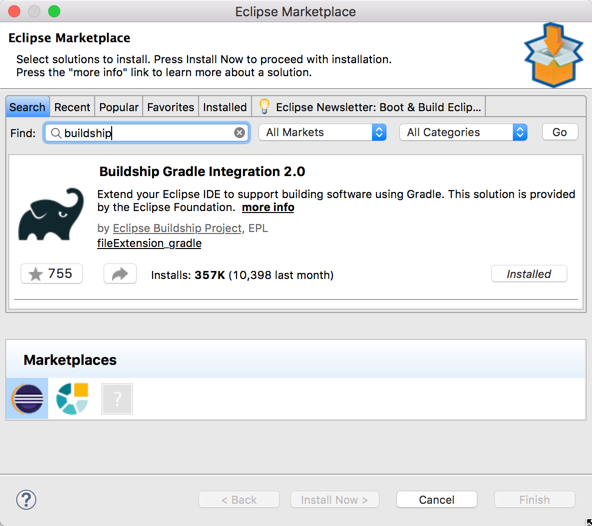This screenshot has width=592, height=526.
Task: Switch to the Recent tab
Action: (72, 107)
